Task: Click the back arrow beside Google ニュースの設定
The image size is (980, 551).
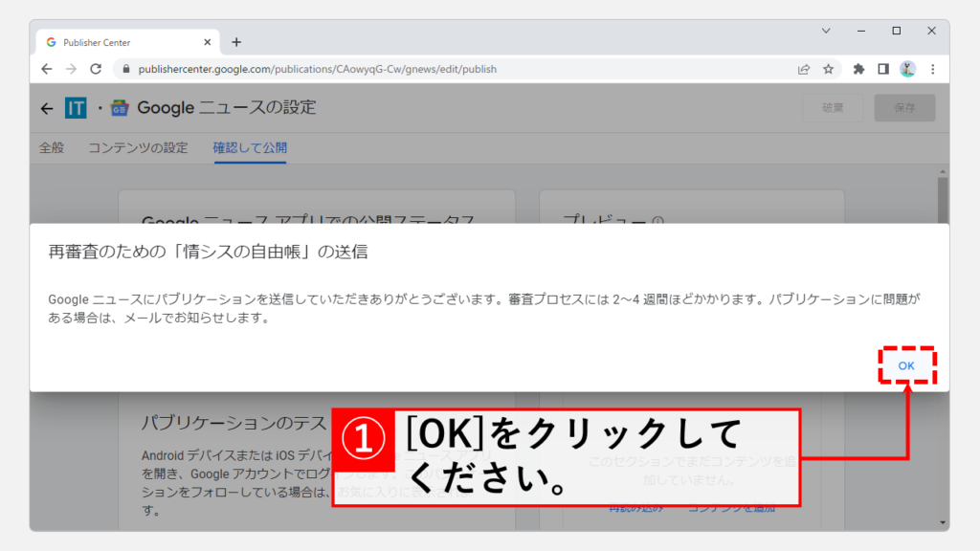Action: coord(47,108)
